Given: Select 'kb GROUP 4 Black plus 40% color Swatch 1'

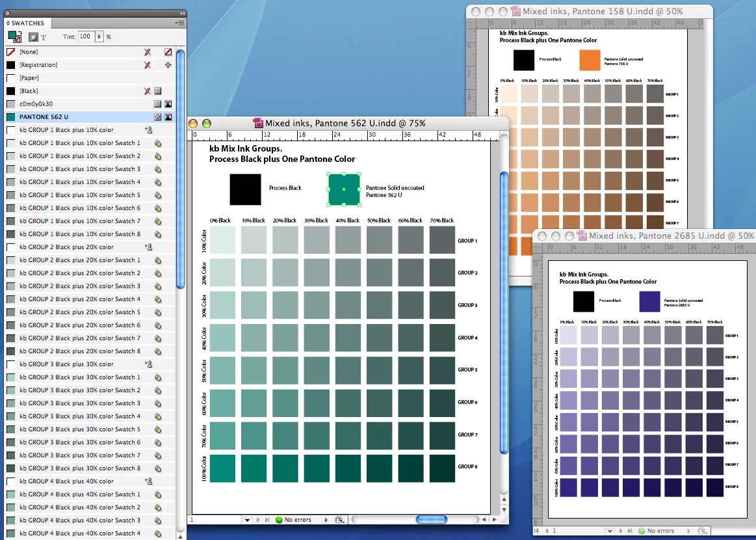Looking at the screenshot, I should point(90,494).
